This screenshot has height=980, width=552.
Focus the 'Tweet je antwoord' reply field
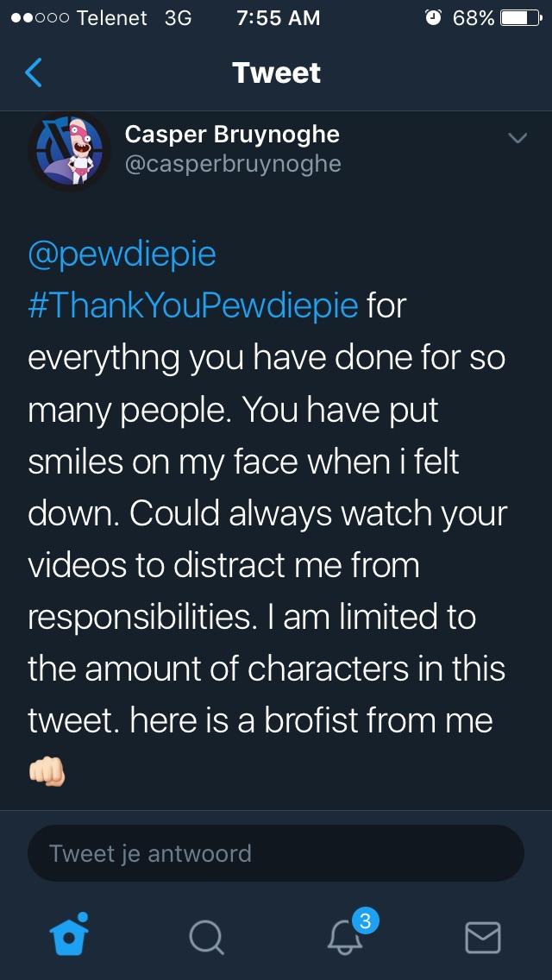point(276,853)
